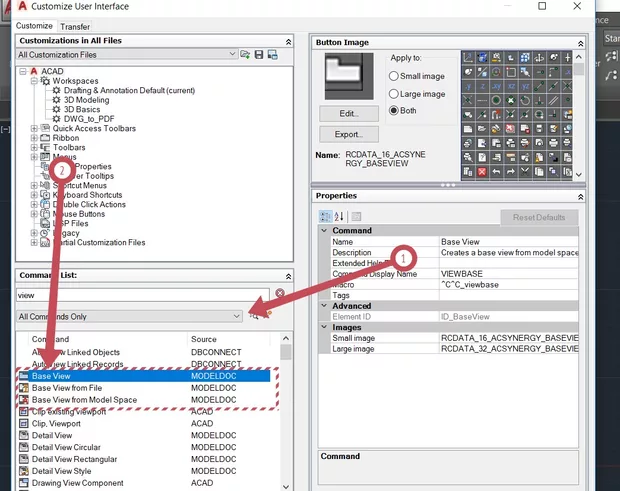The height and width of the screenshot is (491, 620).
Task: Open the All Customization Files dropdown
Action: click(x=128, y=54)
